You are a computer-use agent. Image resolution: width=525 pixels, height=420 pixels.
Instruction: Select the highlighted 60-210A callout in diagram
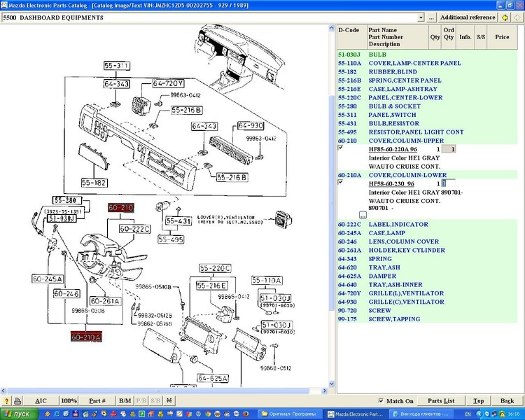86,337
